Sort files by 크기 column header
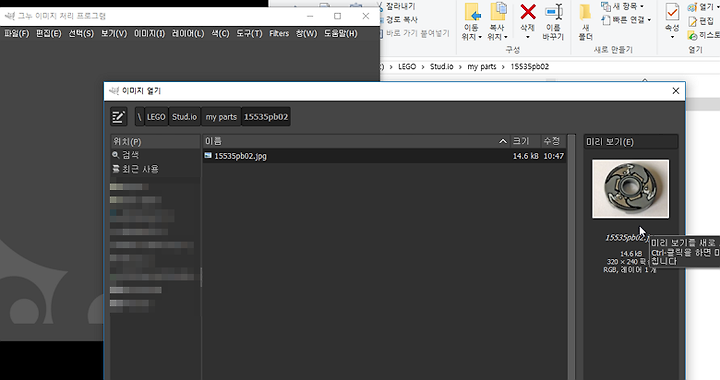 click(525, 141)
